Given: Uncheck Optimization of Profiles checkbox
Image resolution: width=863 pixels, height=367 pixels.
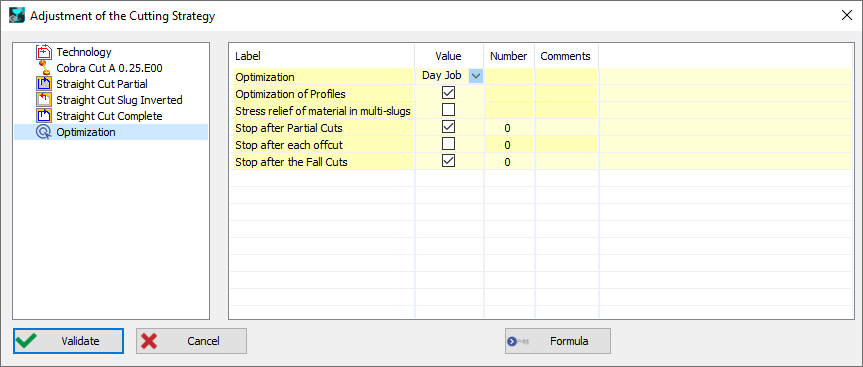Looking at the screenshot, I should pos(449,94).
